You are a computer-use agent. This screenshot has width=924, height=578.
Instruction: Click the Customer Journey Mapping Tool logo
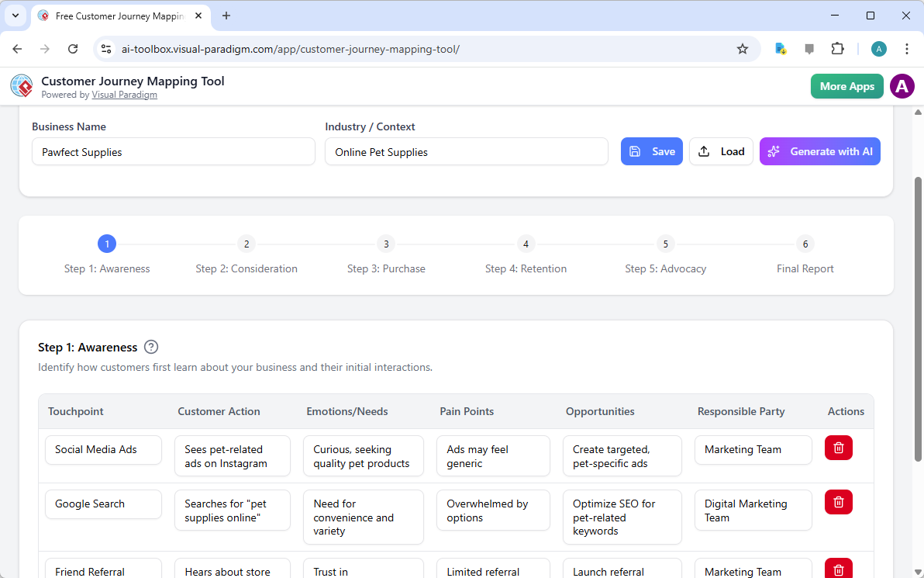[x=21, y=85]
